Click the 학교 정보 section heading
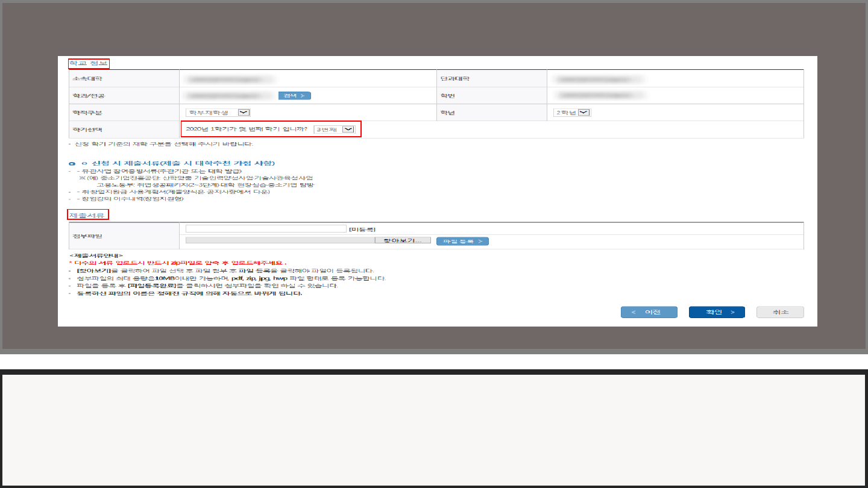 tap(88, 63)
